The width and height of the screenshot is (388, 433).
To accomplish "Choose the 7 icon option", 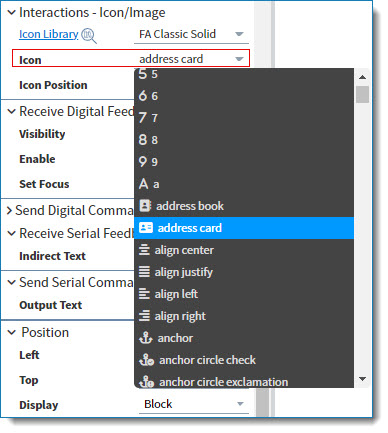I will (x=244, y=118).
